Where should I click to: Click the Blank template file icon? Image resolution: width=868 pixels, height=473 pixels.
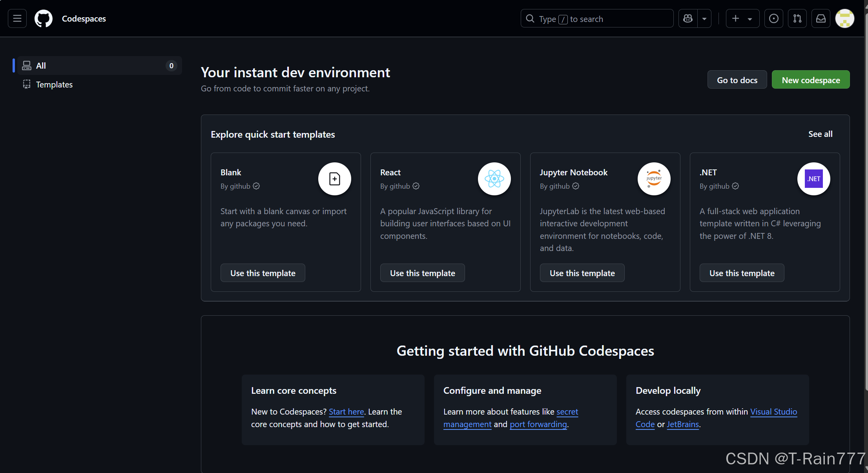point(334,179)
